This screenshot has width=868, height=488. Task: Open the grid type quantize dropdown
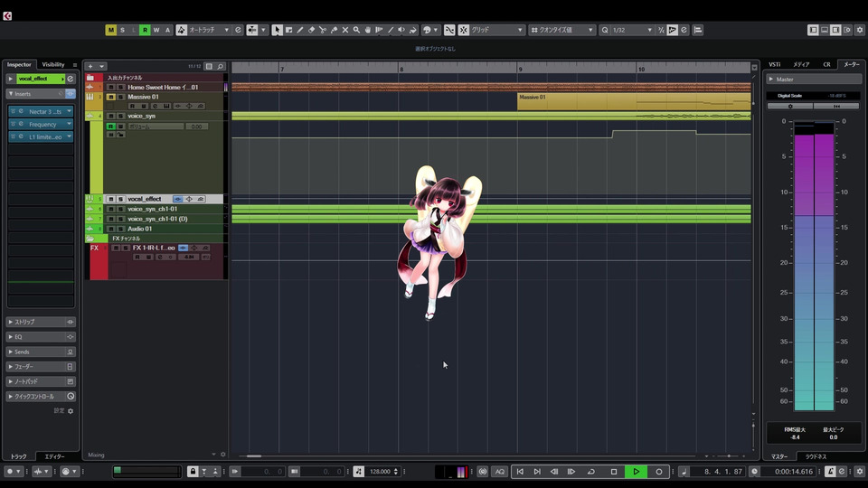pos(561,30)
